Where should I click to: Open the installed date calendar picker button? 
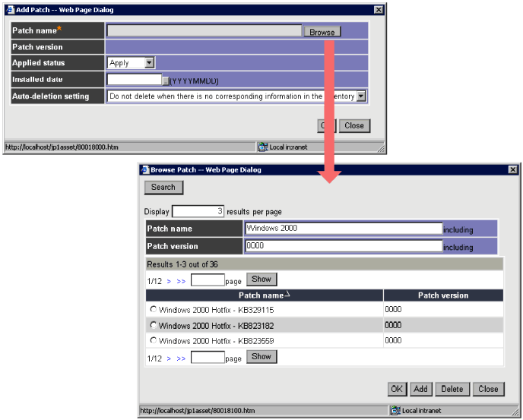click(x=166, y=81)
